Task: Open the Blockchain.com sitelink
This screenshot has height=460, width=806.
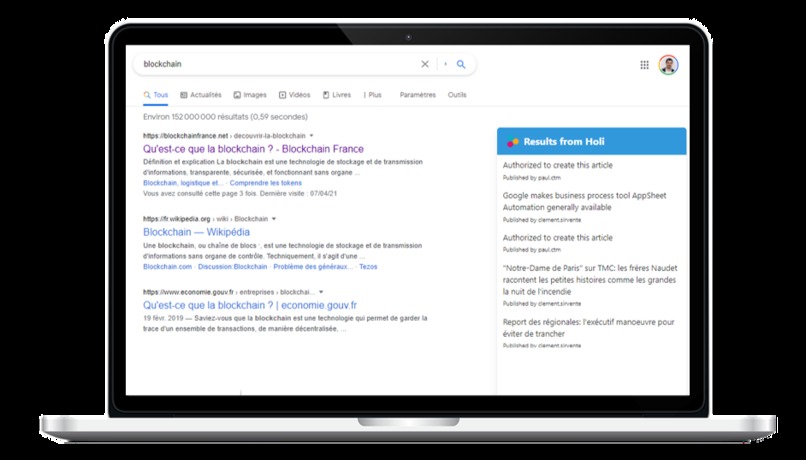Action: click(168, 267)
